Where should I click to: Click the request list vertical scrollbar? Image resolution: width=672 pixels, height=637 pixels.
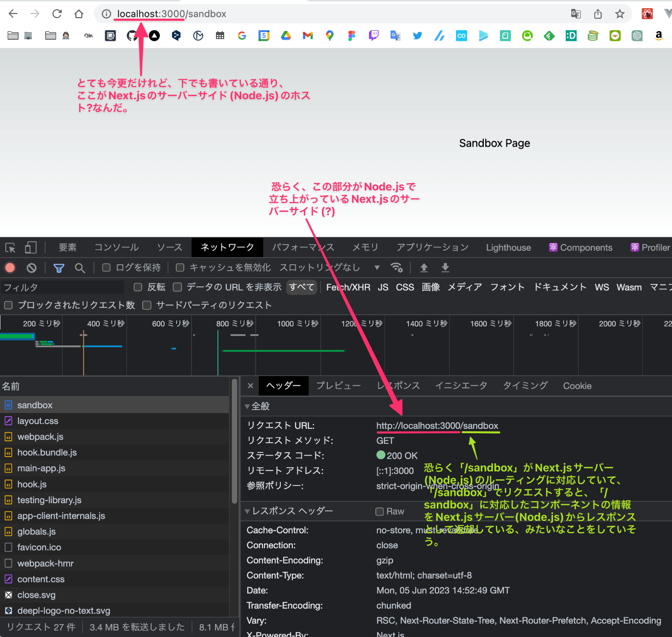point(234,441)
